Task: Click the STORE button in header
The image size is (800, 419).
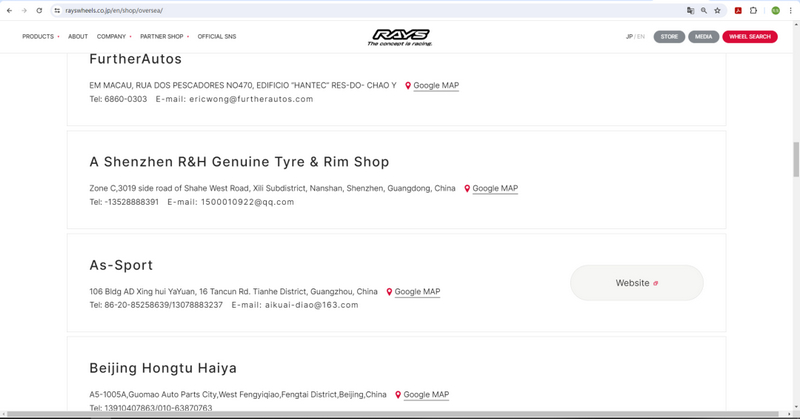Action: coord(669,37)
